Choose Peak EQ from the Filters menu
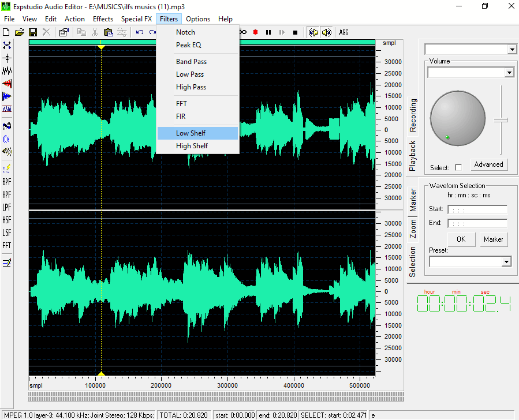The height and width of the screenshot is (420, 519). [x=197, y=44]
